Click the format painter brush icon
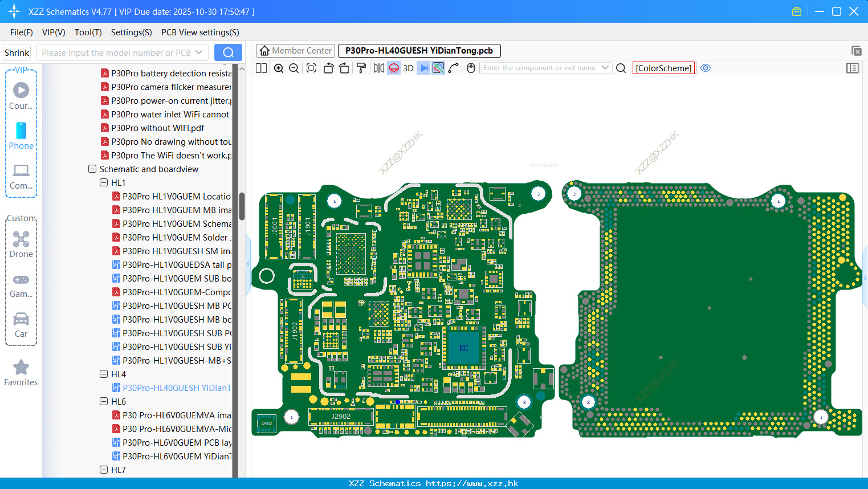 click(x=361, y=68)
